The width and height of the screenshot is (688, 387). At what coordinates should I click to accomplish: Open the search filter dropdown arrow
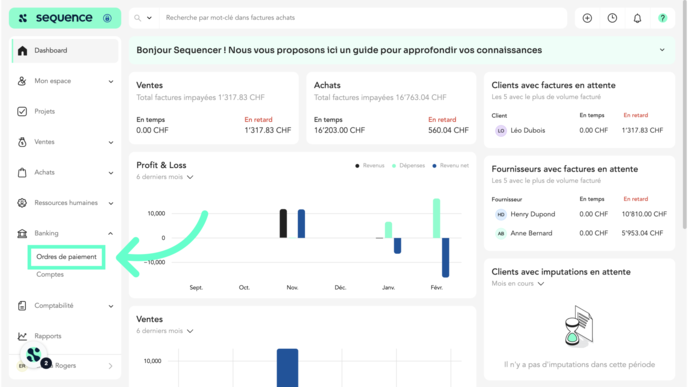pyautogui.click(x=149, y=18)
